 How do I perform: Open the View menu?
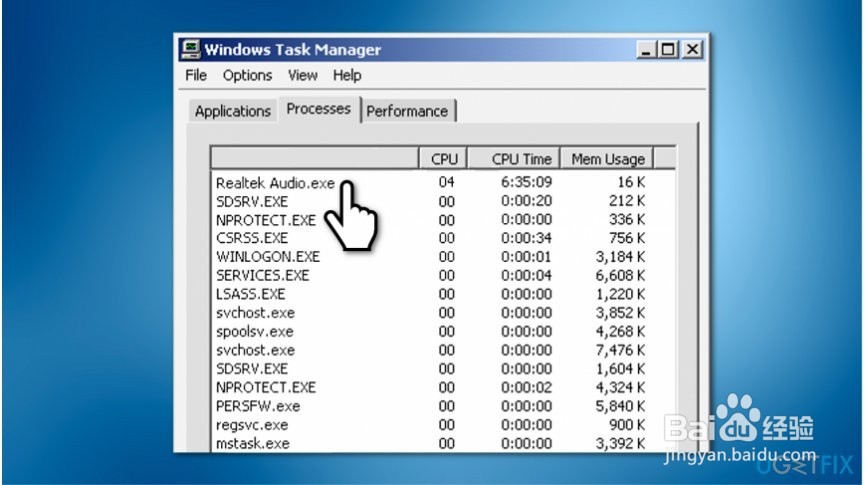click(302, 75)
